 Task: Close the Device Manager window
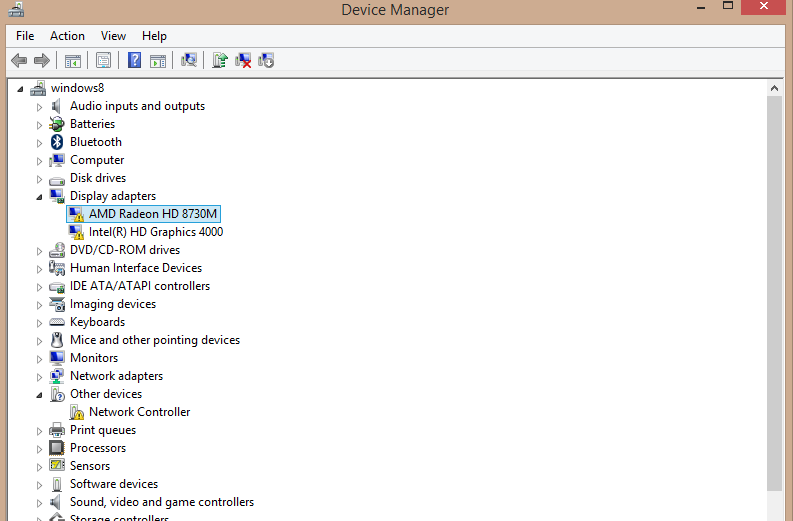(764, 7)
